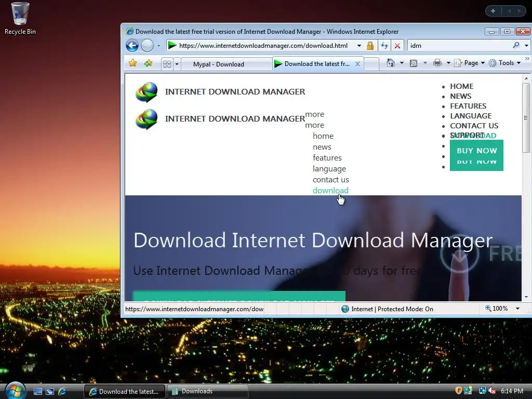
Task: Click the Print icon
Action: click(437, 63)
